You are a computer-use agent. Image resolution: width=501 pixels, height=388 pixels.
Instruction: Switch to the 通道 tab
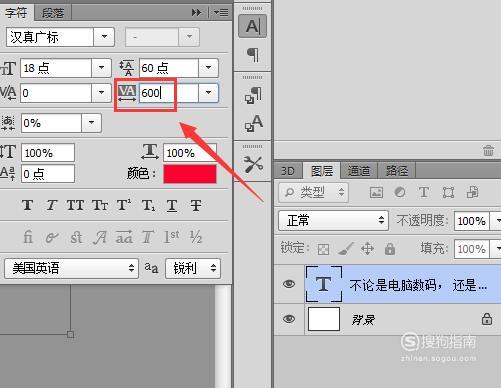[359, 171]
